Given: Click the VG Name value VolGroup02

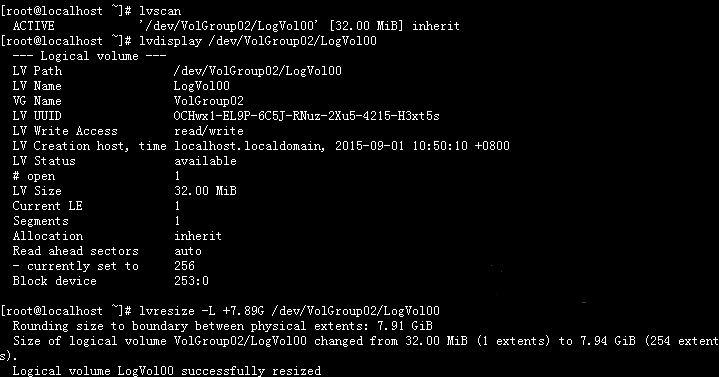Looking at the screenshot, I should tap(209, 101).
